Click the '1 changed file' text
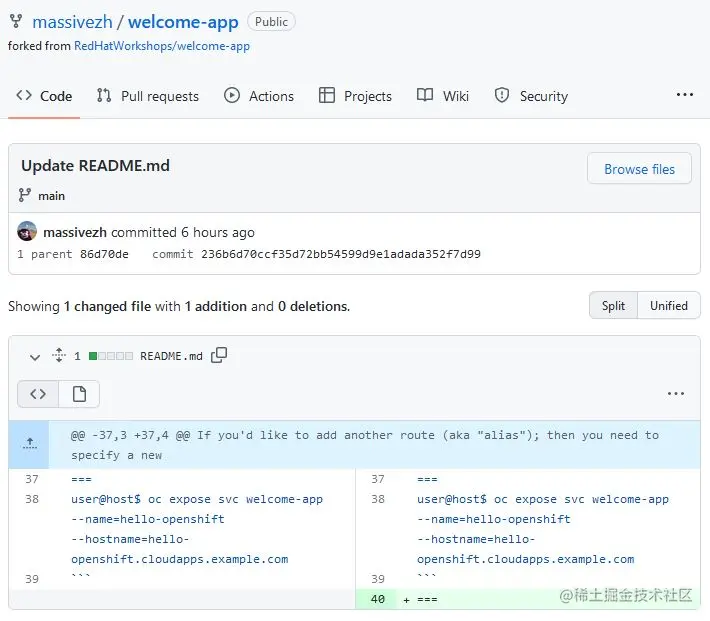Viewport: 710px width, 621px height. click(107, 307)
